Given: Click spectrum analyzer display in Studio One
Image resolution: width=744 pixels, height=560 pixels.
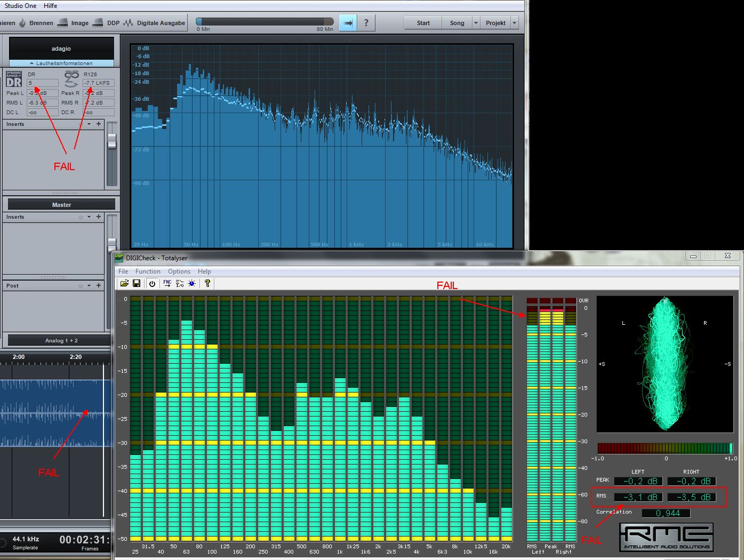Looking at the screenshot, I should [322, 146].
